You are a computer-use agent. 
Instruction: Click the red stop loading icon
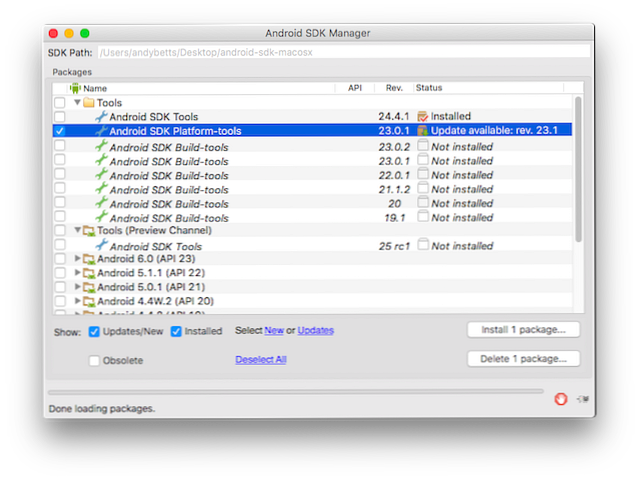561,398
